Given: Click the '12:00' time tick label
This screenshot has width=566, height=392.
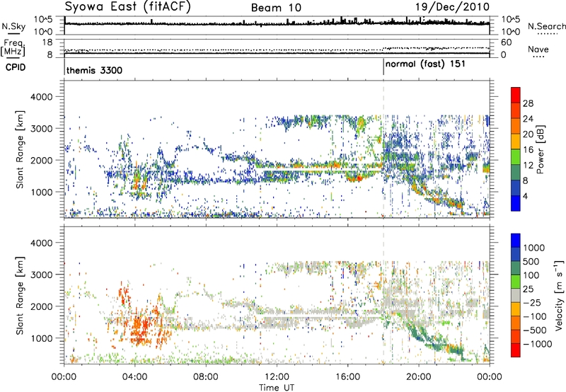Looking at the screenshot, I should 277,377.
